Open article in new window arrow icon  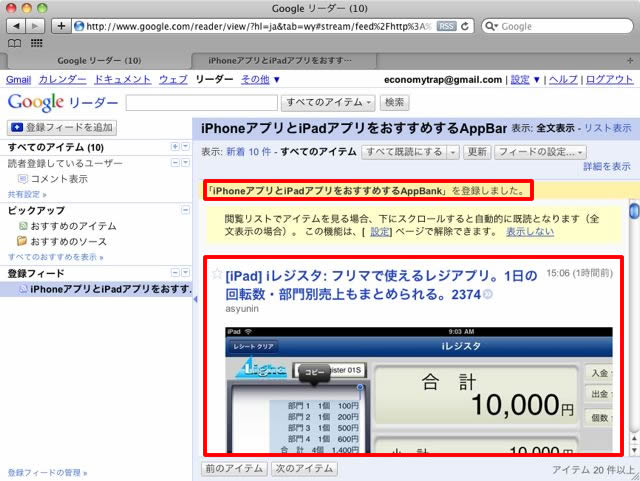(x=488, y=294)
